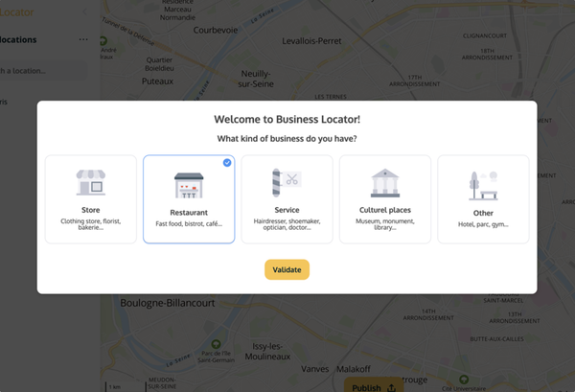Click the "Fast food, bistrot, café..." text
Viewport: 575px width, 392px height.
pyautogui.click(x=189, y=223)
